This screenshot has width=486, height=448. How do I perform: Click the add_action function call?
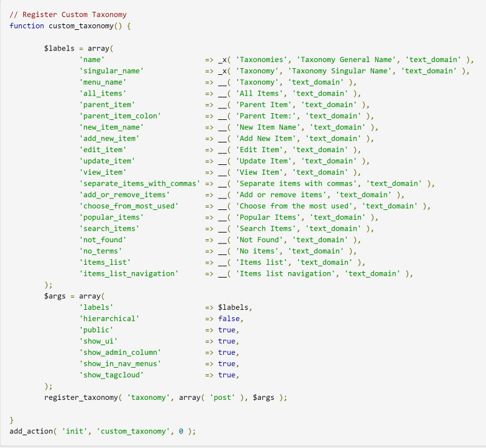(x=31, y=431)
